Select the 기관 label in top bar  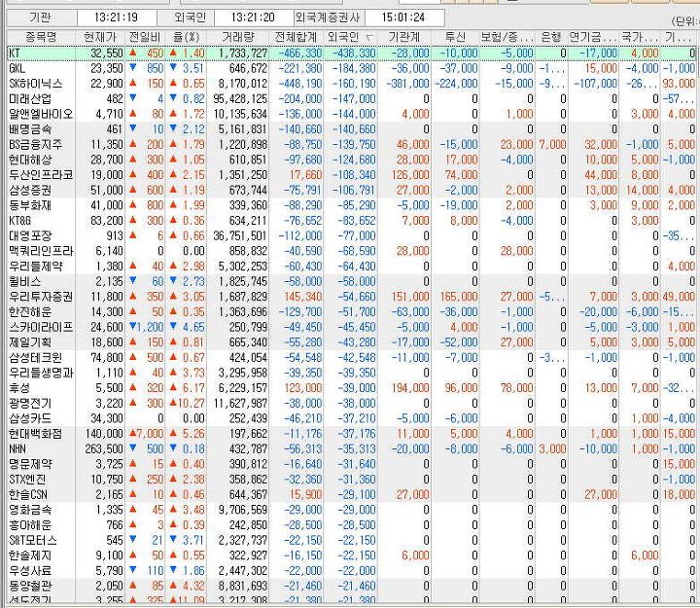[41, 18]
